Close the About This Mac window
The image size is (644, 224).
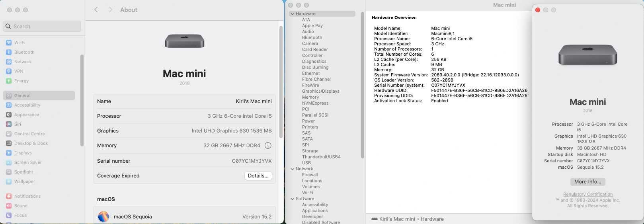[x=538, y=10]
